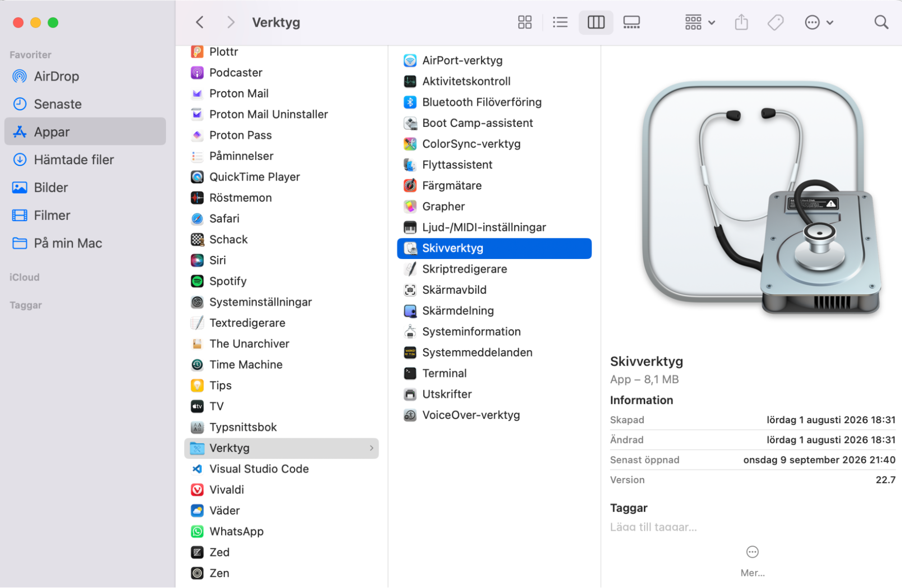Select Skärmavbild utility
Screen dimensions: 902x588
click(x=494, y=290)
